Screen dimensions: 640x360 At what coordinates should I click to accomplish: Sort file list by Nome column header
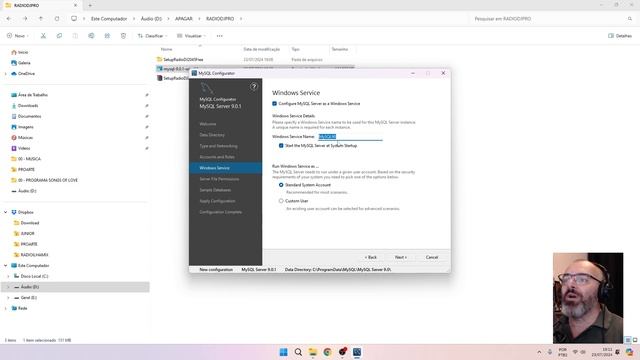click(x=167, y=49)
